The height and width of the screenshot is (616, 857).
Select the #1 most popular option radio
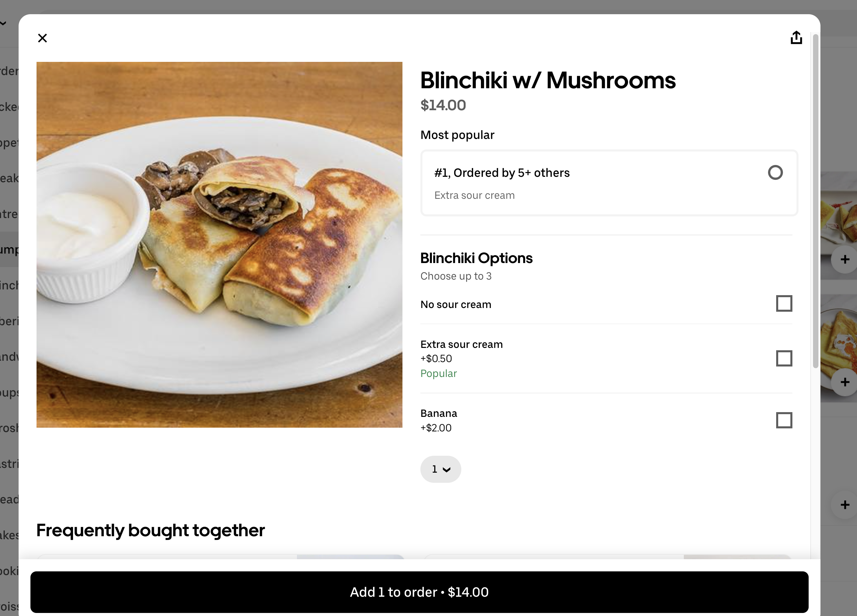(x=775, y=173)
